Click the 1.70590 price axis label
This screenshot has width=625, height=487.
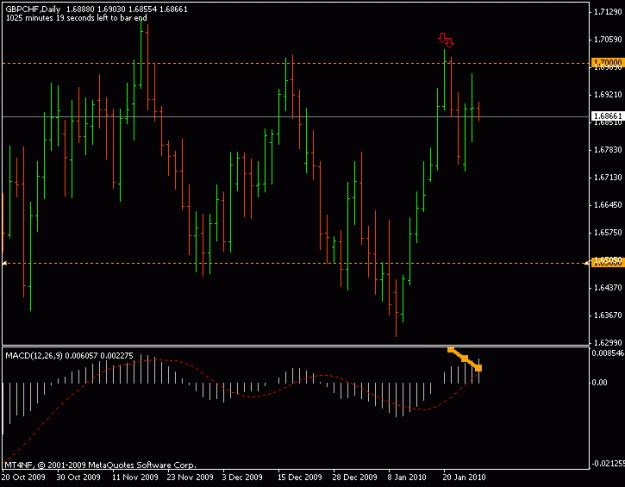coord(608,39)
